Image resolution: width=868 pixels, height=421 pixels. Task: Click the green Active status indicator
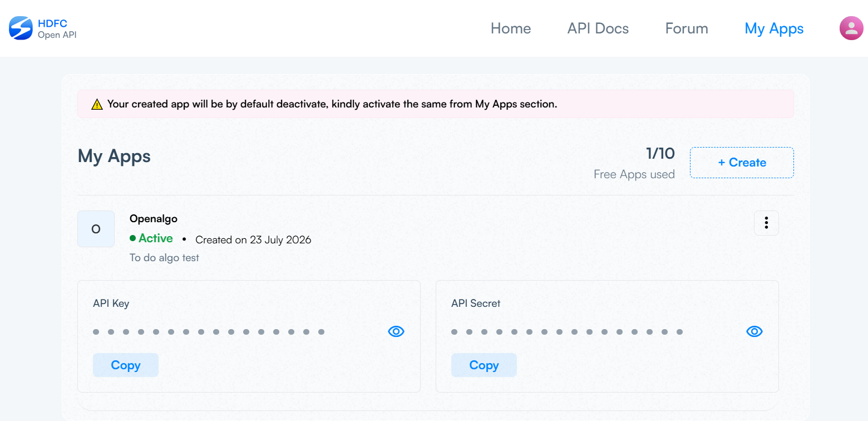click(151, 238)
